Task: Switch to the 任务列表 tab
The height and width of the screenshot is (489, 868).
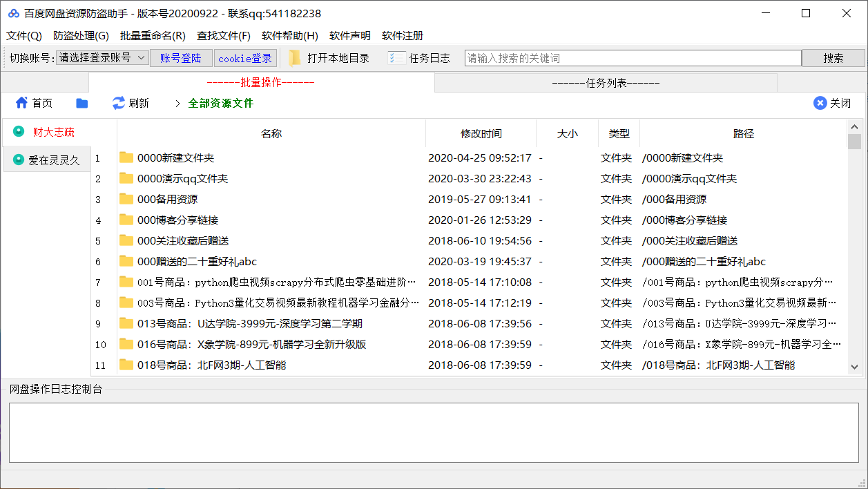Action: point(606,83)
